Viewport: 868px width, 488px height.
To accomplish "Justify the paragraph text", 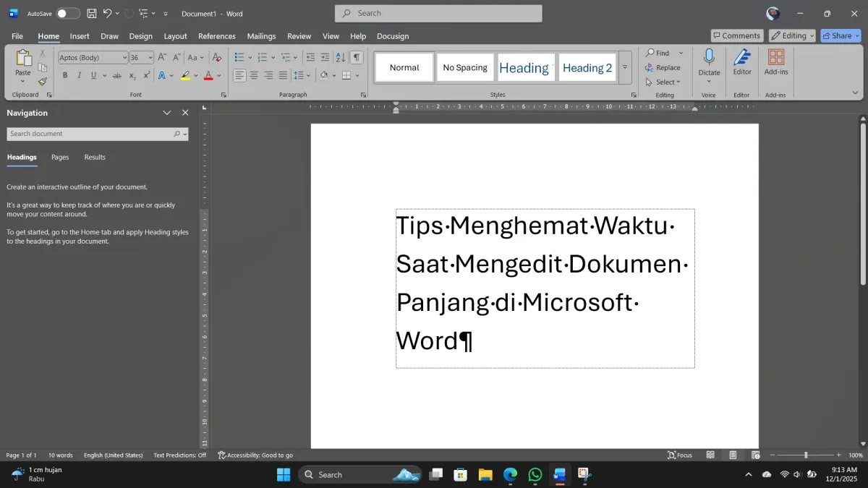I will [x=283, y=75].
